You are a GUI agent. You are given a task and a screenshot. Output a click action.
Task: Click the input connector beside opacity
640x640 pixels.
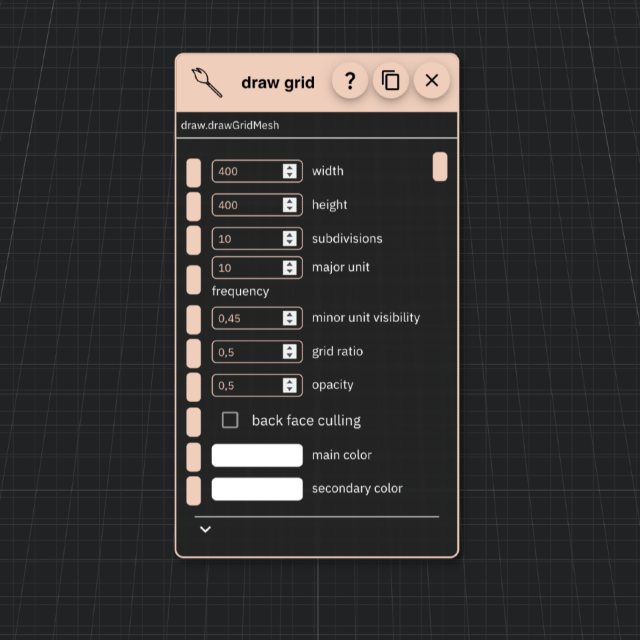[x=193, y=387]
